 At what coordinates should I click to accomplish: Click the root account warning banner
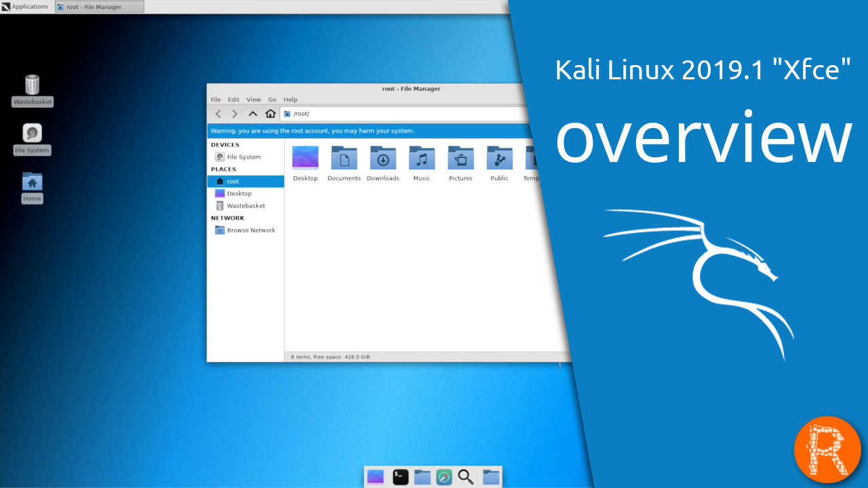tap(370, 131)
